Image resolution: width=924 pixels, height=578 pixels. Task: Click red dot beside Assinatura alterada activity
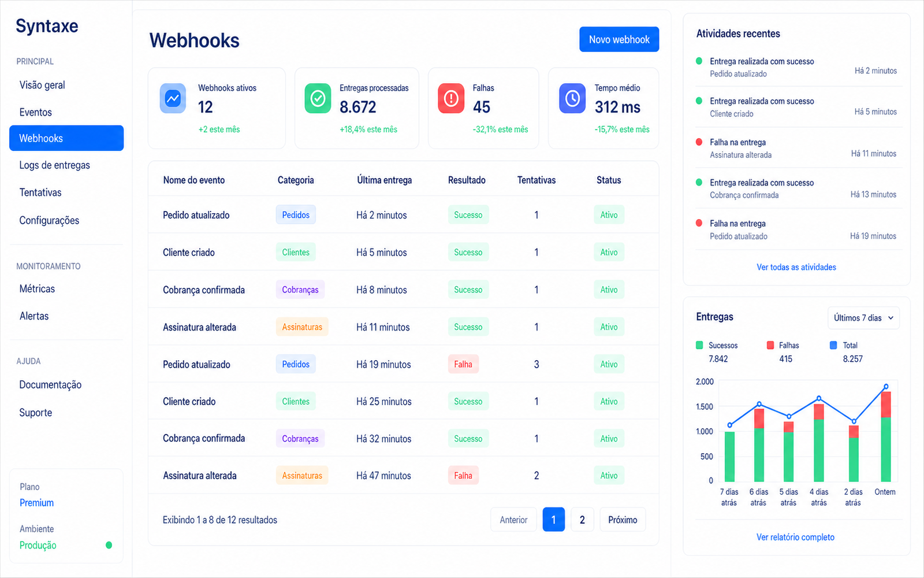699,142
